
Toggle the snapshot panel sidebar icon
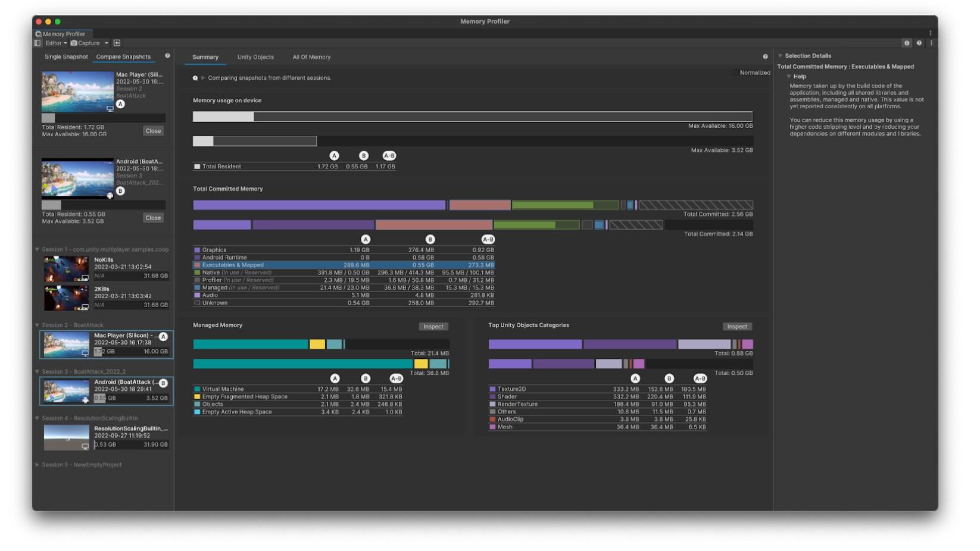39,43
